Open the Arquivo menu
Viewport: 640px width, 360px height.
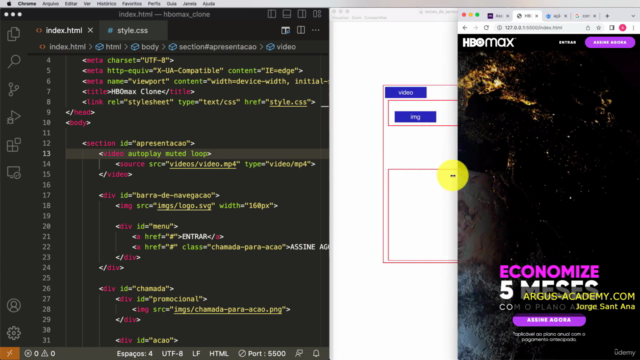51,4
